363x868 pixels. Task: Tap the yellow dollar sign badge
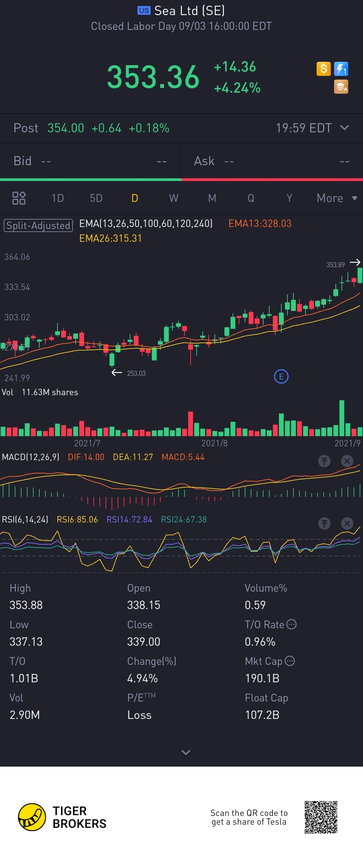click(324, 69)
